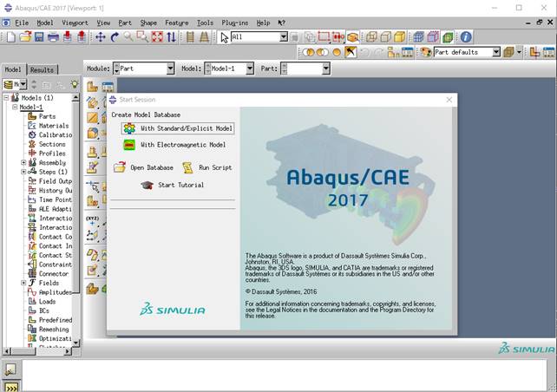Open the Module dropdown

tap(169, 69)
